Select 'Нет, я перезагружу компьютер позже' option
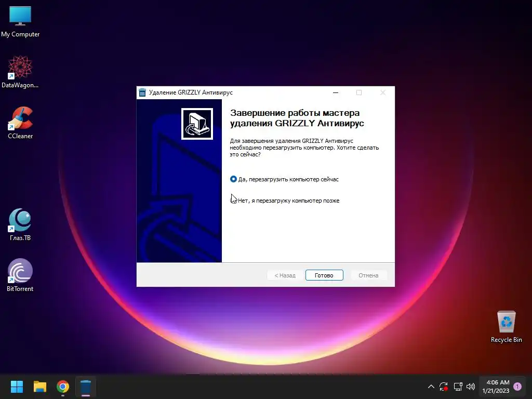 tap(285, 201)
